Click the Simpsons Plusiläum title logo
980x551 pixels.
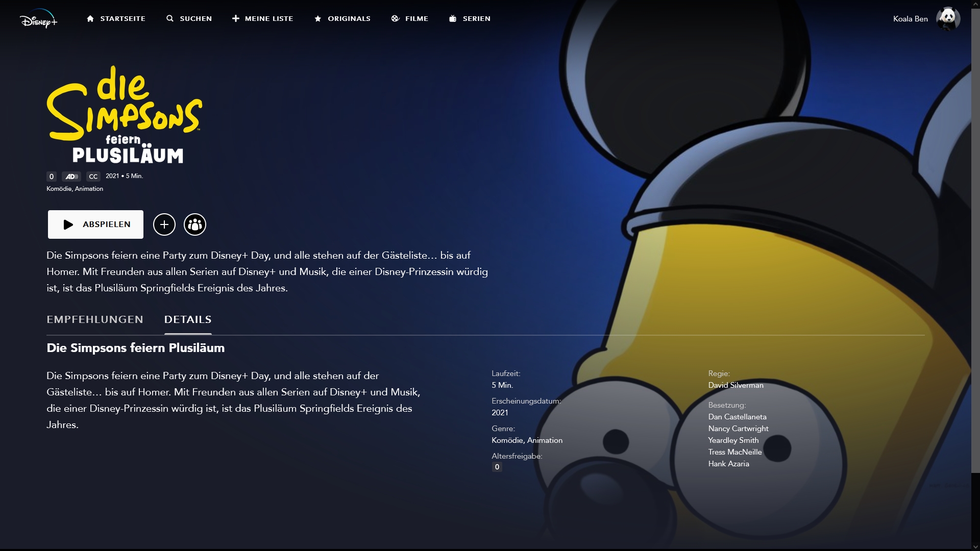click(x=125, y=115)
